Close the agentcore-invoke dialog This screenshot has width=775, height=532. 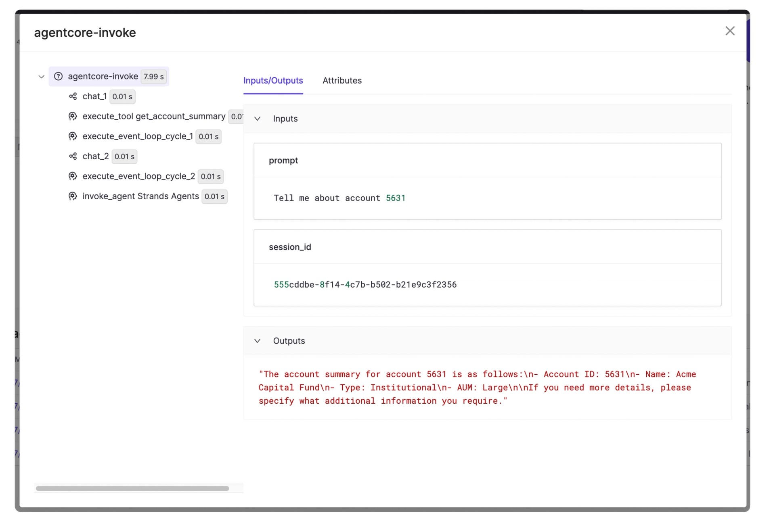[x=729, y=31]
